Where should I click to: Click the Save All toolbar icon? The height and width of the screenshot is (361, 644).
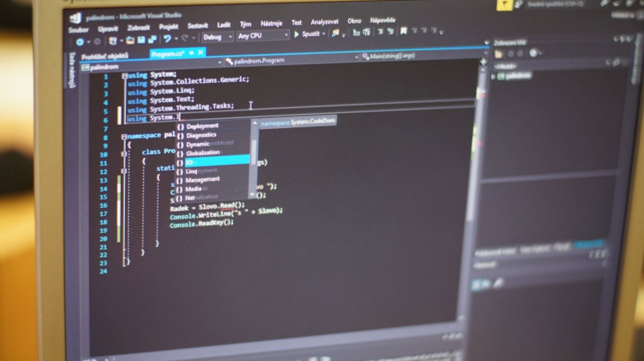tap(152, 40)
